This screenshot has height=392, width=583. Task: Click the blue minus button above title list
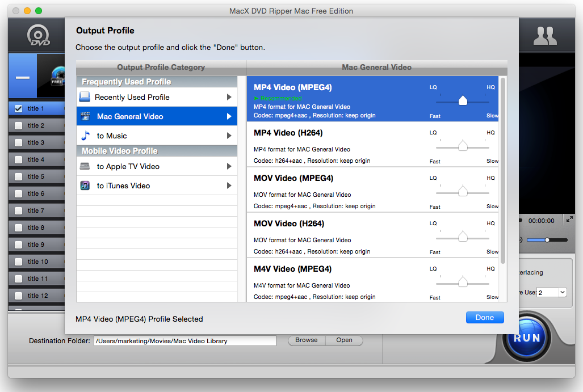(x=23, y=77)
